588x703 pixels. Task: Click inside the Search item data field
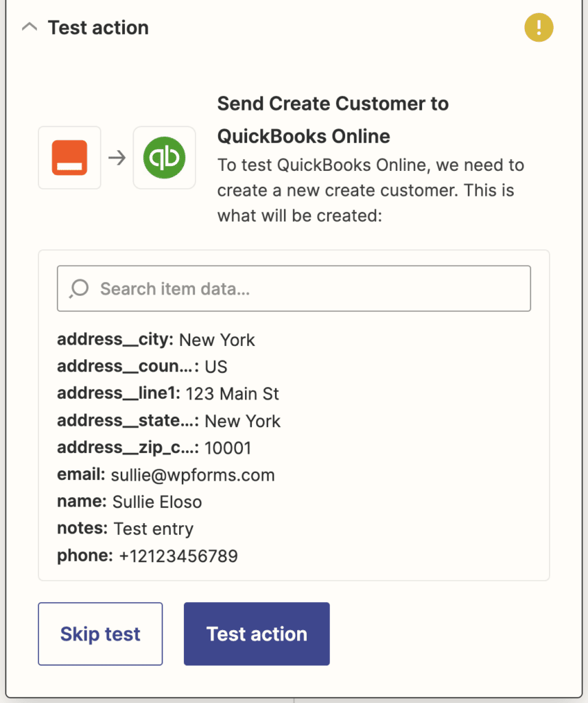coord(294,288)
